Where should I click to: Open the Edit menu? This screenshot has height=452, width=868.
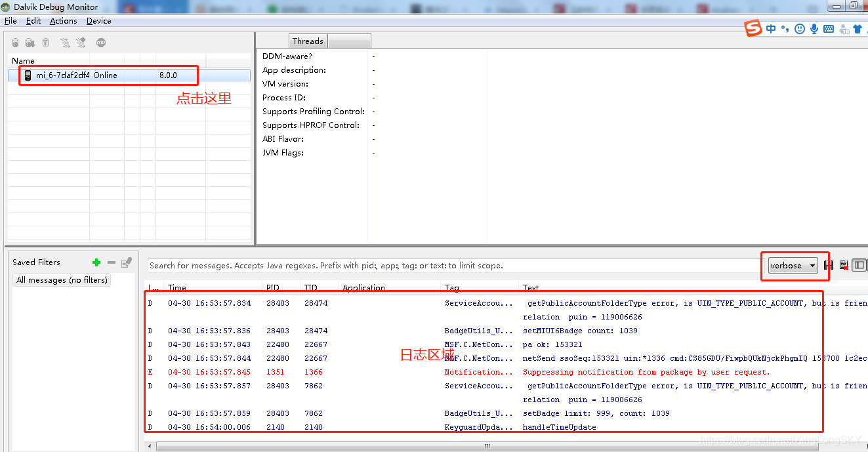(x=33, y=21)
